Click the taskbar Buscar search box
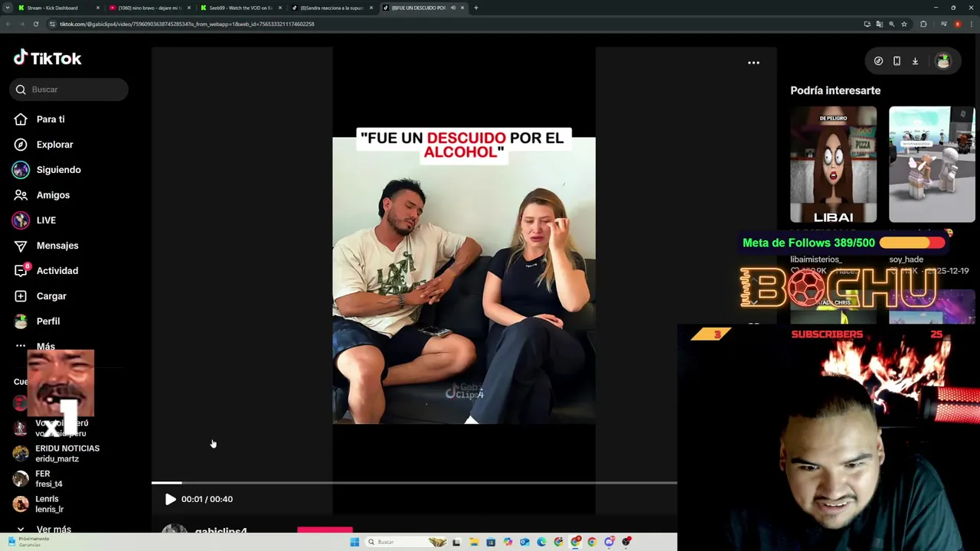 pos(406,542)
